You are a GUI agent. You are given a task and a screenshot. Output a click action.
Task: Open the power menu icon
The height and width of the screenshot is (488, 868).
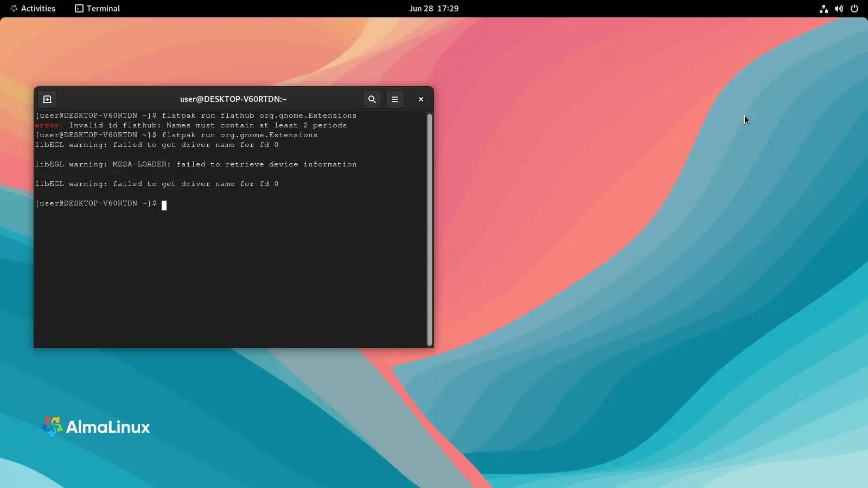click(854, 9)
